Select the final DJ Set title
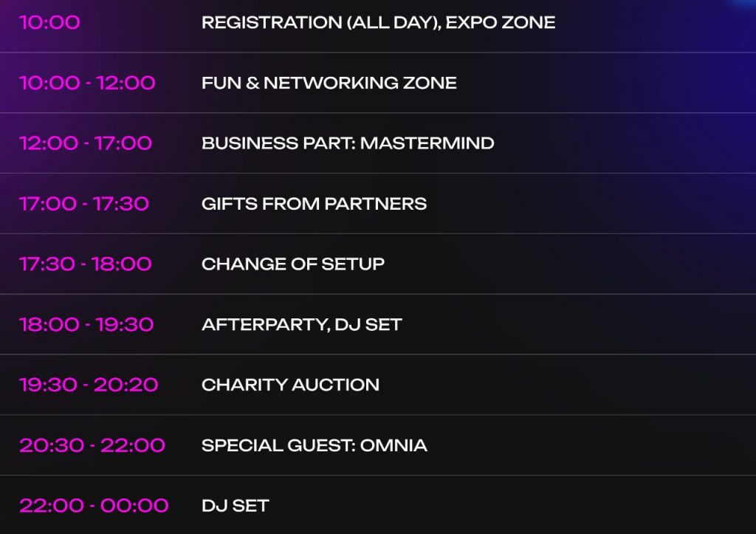This screenshot has width=756, height=534. coord(235,506)
